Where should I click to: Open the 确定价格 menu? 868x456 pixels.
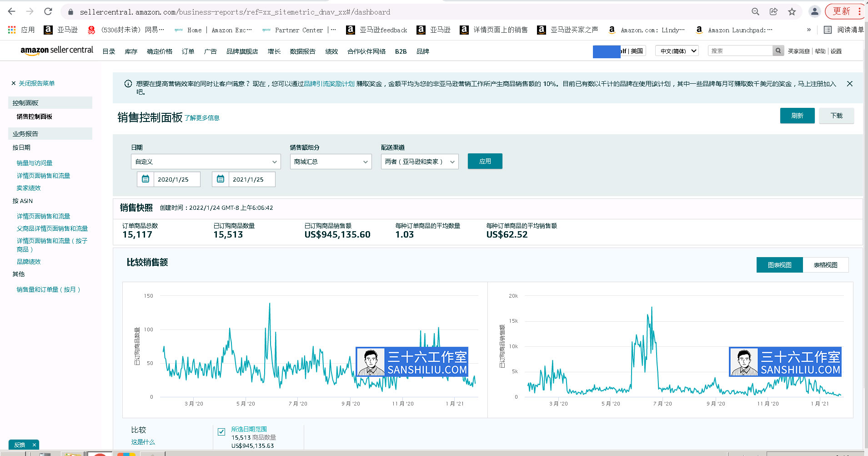coord(160,51)
